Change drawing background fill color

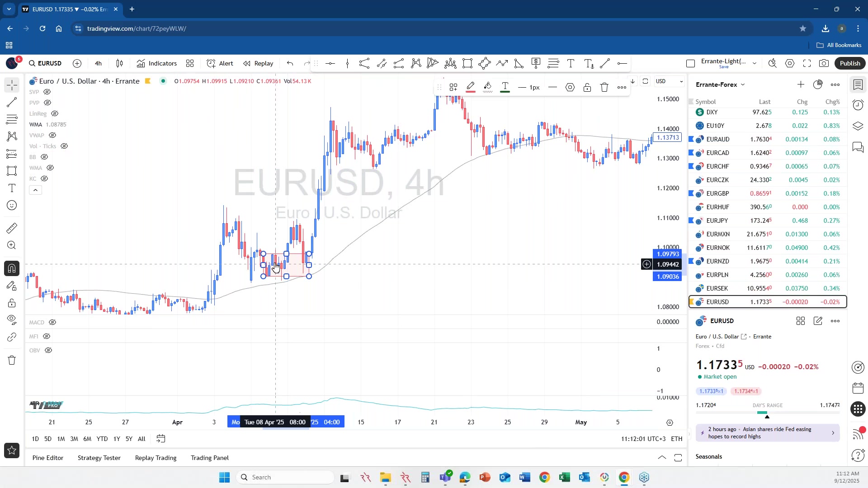tap(488, 87)
